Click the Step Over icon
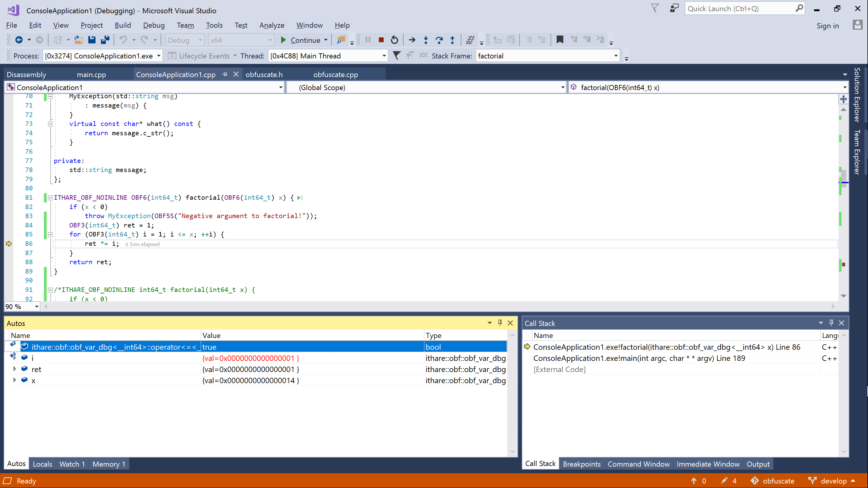 439,40
